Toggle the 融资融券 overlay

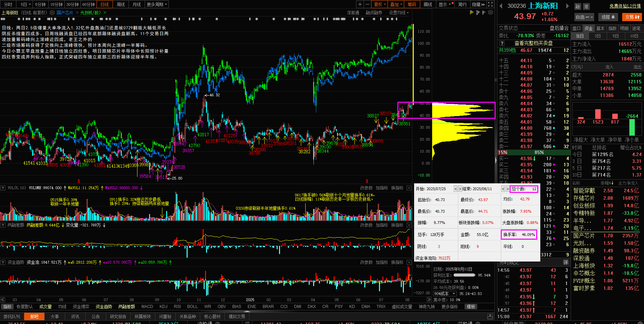[x=374, y=13]
